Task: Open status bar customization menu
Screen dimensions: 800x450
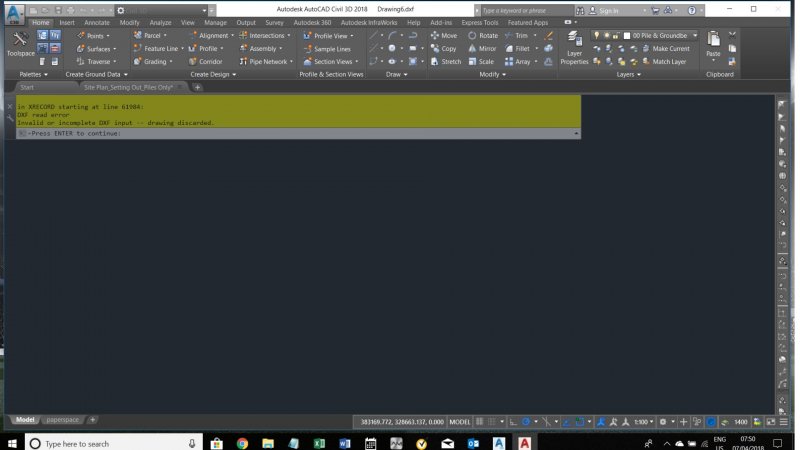Action: (x=784, y=422)
